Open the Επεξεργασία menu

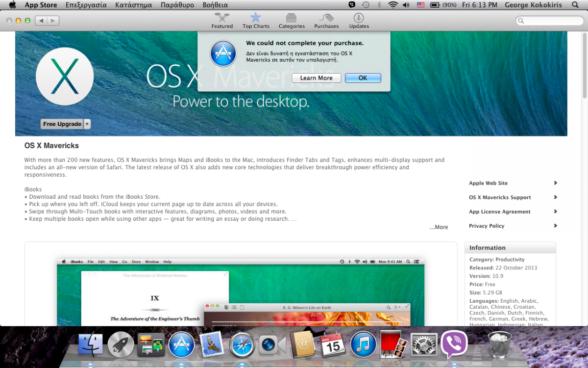point(86,5)
